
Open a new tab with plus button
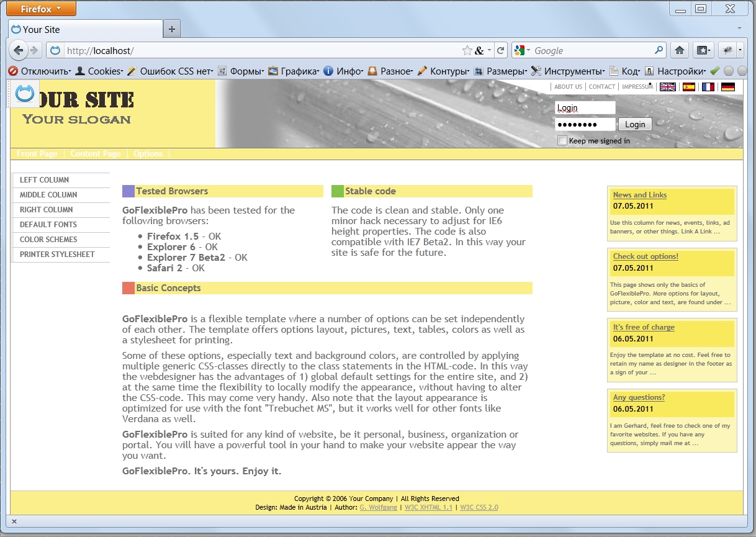coord(172,29)
